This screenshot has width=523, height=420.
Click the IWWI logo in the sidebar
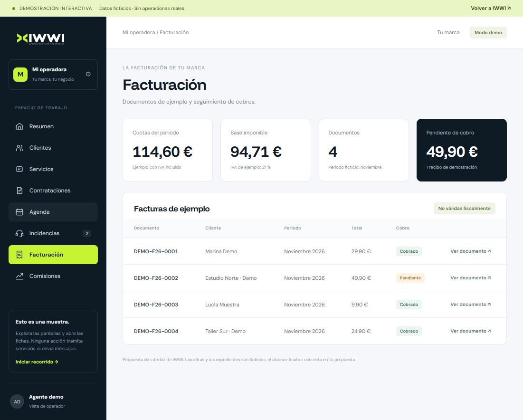[x=40, y=38]
